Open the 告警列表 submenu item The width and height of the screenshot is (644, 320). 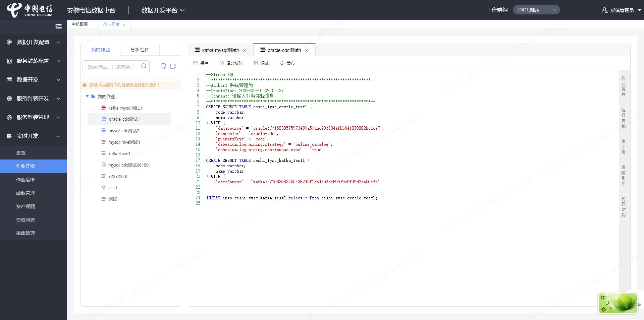(x=34, y=220)
